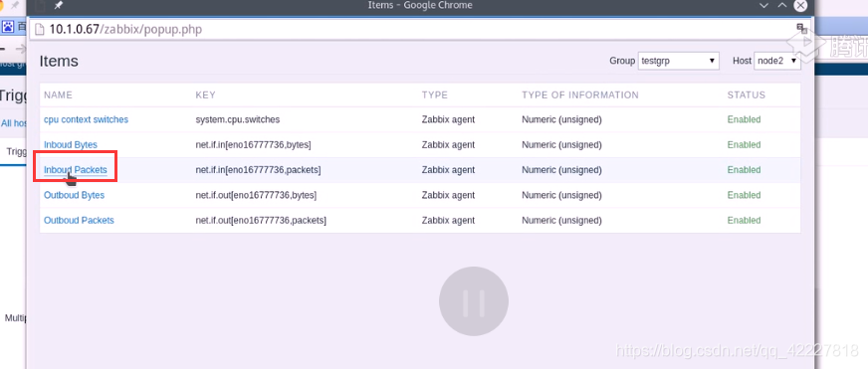
Task: Click Enabled status of Inboud Bytes row
Action: tap(744, 145)
